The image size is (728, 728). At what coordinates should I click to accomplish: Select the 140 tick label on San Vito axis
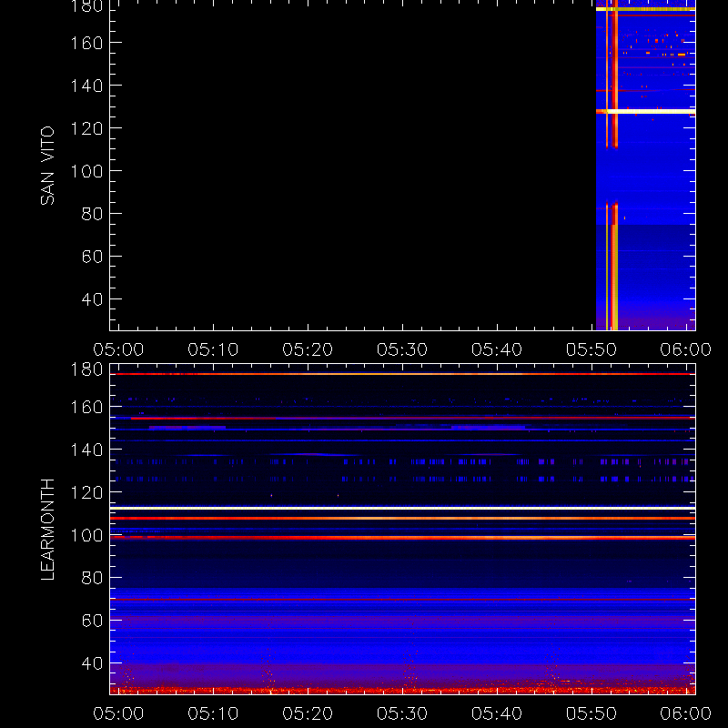tap(86, 86)
